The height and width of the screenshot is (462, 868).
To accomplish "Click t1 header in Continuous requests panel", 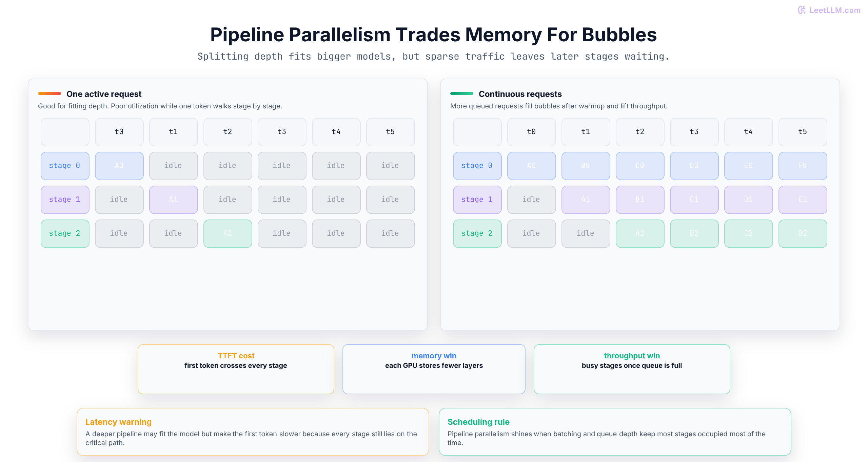I will click(586, 132).
